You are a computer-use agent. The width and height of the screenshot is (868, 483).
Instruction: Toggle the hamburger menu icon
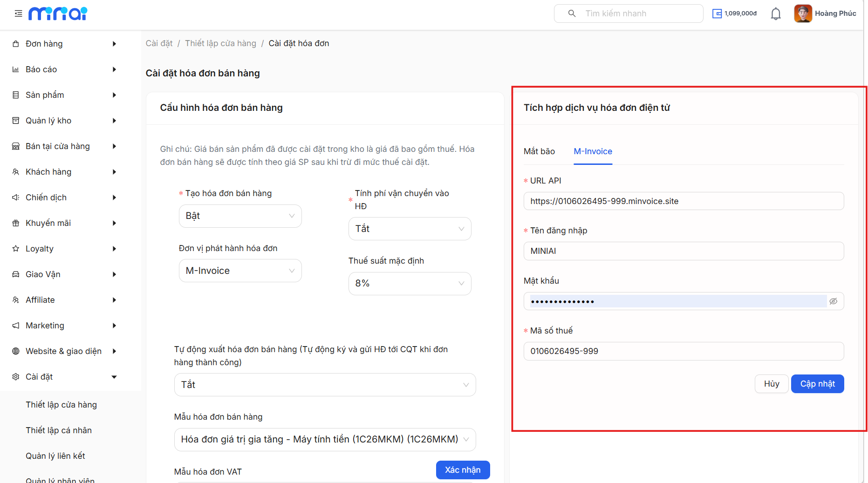pos(18,14)
